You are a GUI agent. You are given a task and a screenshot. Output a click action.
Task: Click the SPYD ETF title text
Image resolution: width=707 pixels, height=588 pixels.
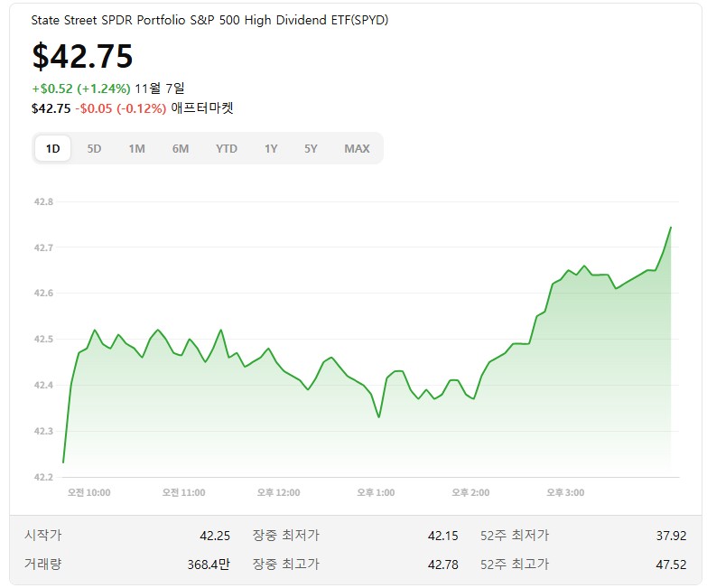210,20
